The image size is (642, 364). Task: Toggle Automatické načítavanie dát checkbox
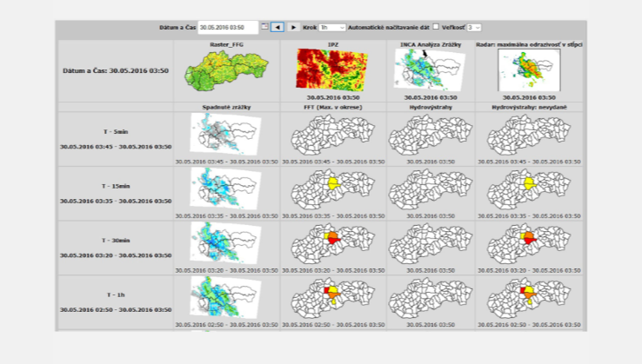[x=436, y=27]
